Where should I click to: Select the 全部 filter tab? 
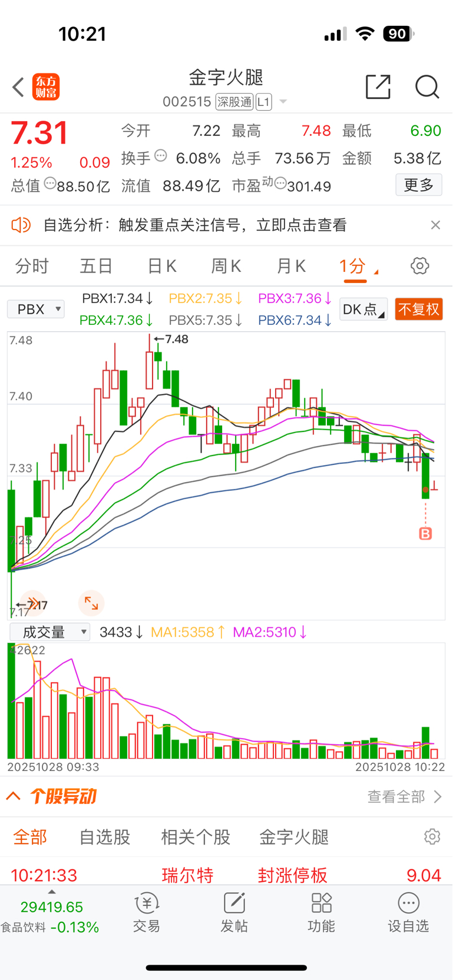[29, 837]
